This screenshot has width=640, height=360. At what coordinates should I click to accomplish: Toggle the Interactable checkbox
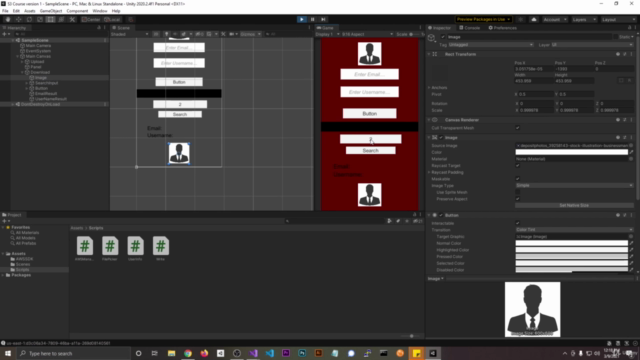[518, 223]
